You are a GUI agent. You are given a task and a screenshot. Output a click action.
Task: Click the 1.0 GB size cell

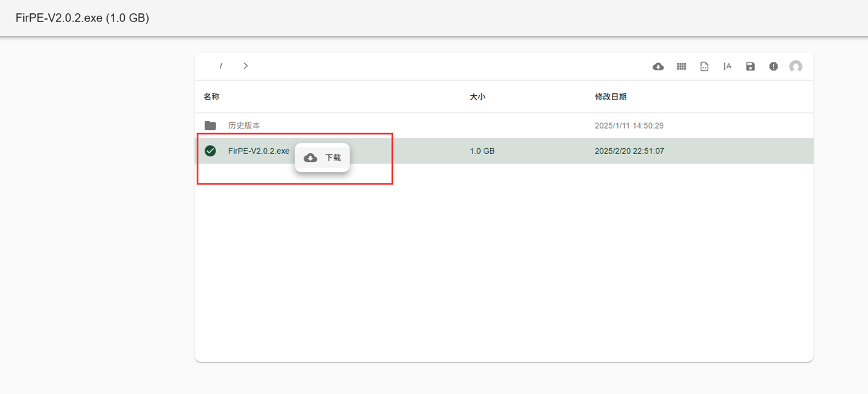pyautogui.click(x=482, y=151)
